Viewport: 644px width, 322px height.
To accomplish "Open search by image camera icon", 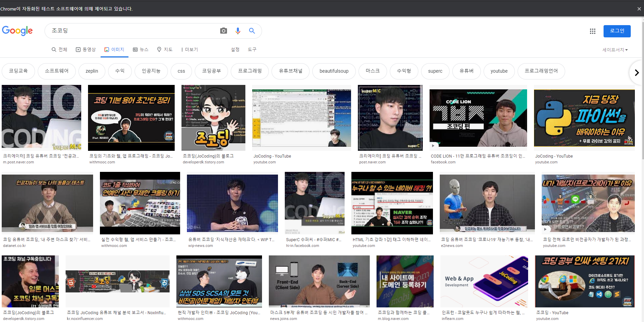I will click(223, 31).
